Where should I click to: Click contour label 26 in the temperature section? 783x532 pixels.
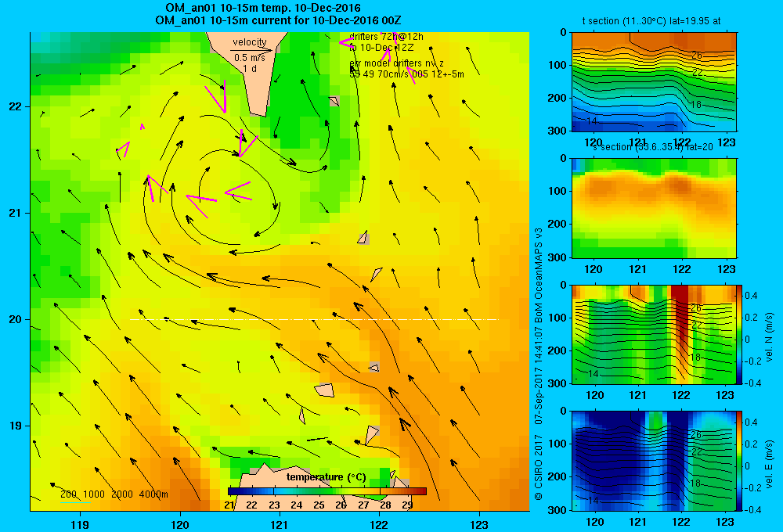[697, 56]
